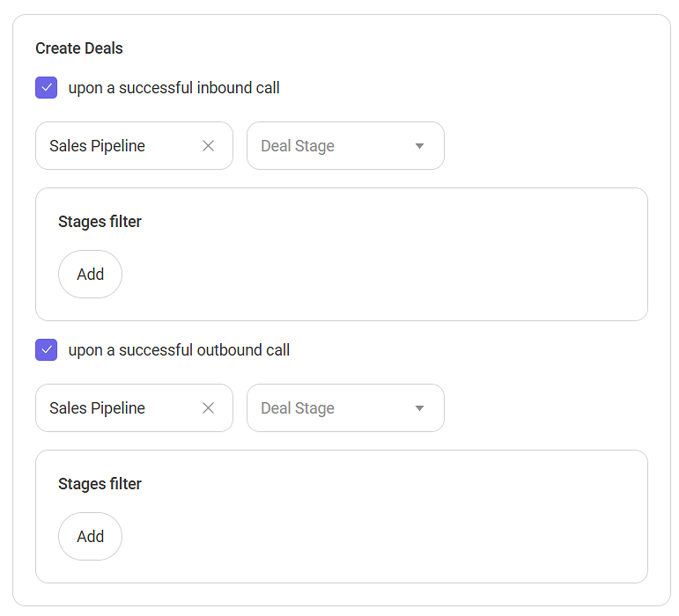The width and height of the screenshot is (679, 616).
Task: Uncheck the successful outbound call checkbox
Action: tap(47, 350)
